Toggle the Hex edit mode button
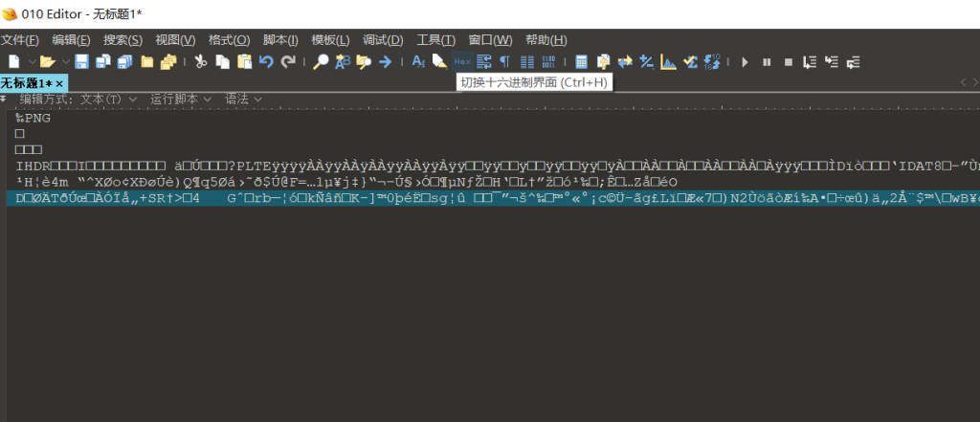This screenshot has width=980, height=422. coord(462,61)
